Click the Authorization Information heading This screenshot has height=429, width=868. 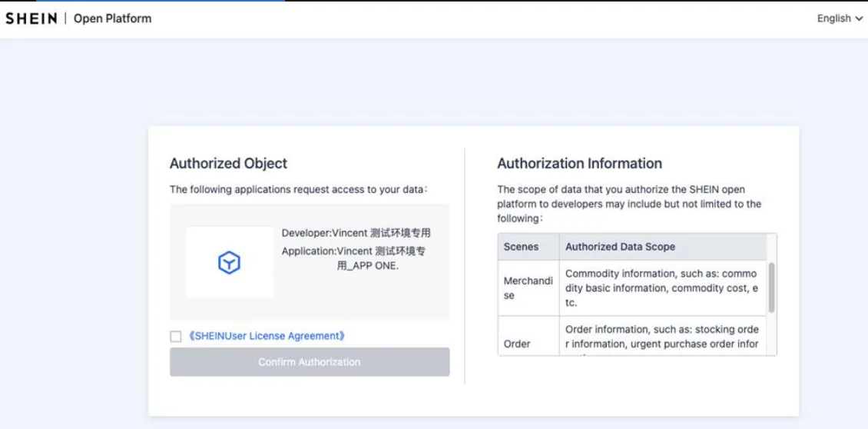click(x=580, y=164)
